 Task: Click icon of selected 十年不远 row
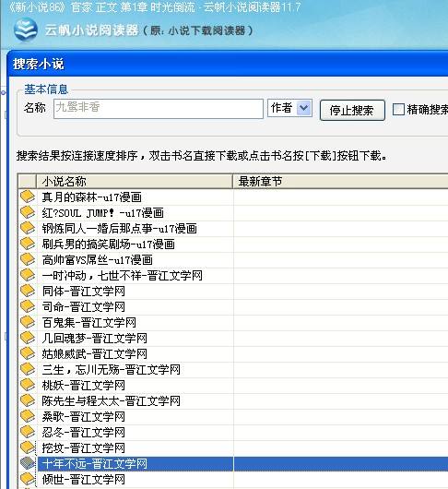[28, 463]
